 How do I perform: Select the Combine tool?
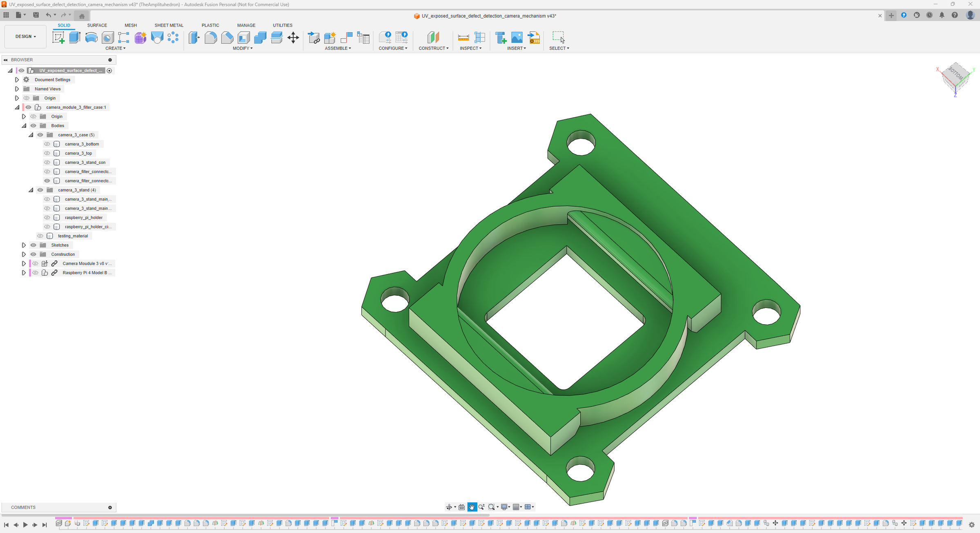260,38
